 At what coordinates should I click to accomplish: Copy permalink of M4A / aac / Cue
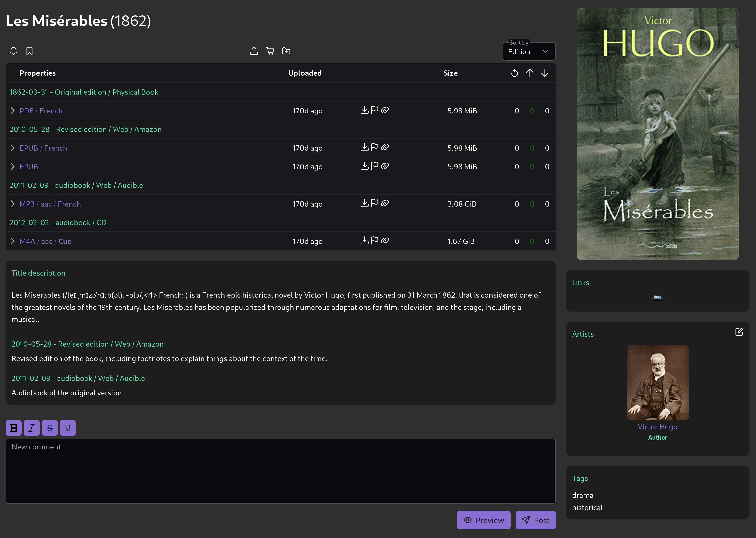(x=385, y=241)
